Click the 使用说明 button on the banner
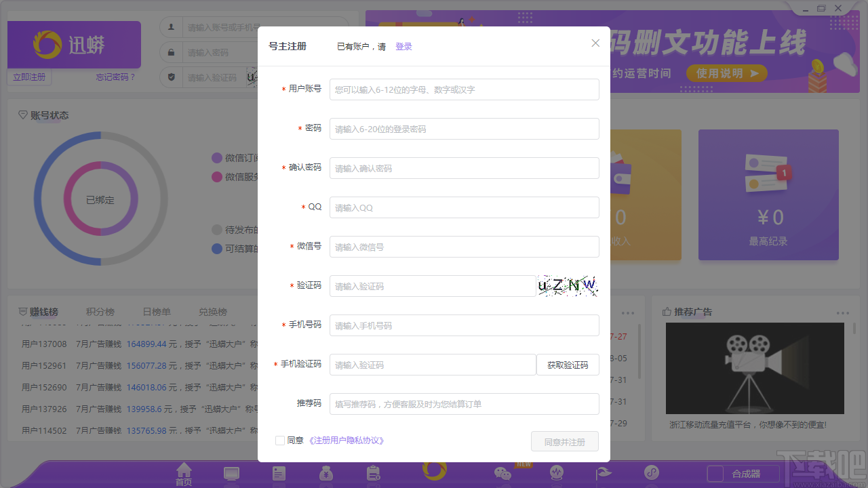 click(727, 73)
